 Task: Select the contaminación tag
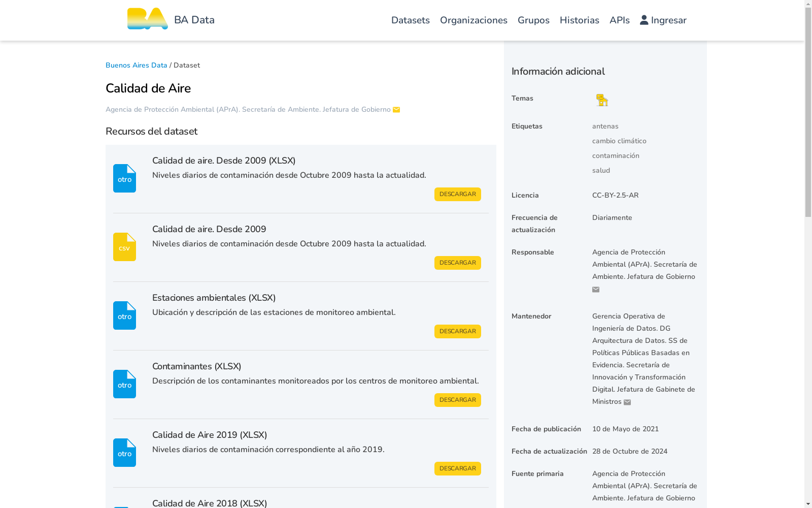tap(616, 155)
